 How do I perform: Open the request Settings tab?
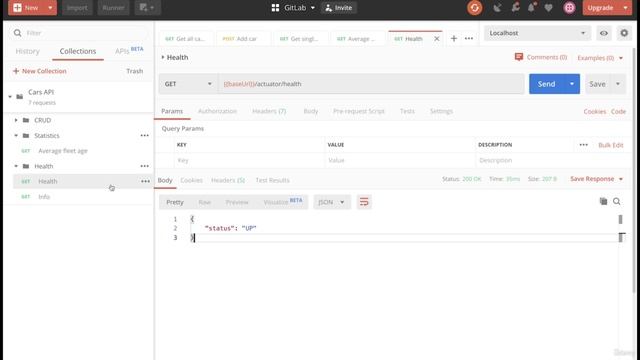point(441,111)
